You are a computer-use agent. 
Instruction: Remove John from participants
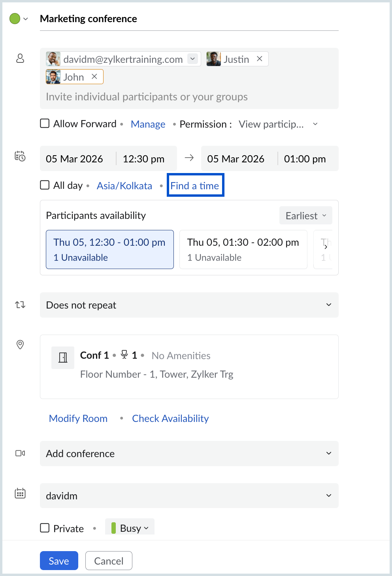pos(94,77)
